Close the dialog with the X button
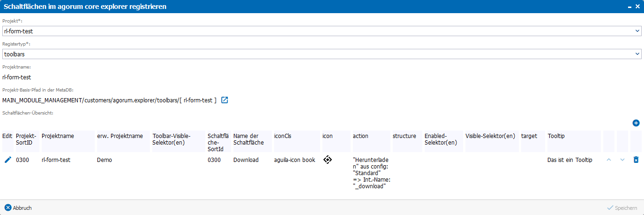Image resolution: width=644 pixels, height=215 pixels. [637, 7]
